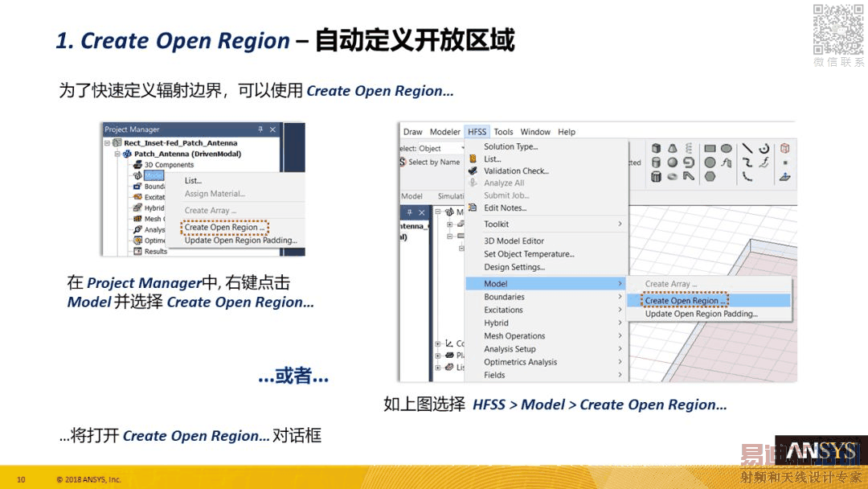The image size is (868, 489).
Task: Select the Draw spiral tool icon
Action: coord(689,162)
